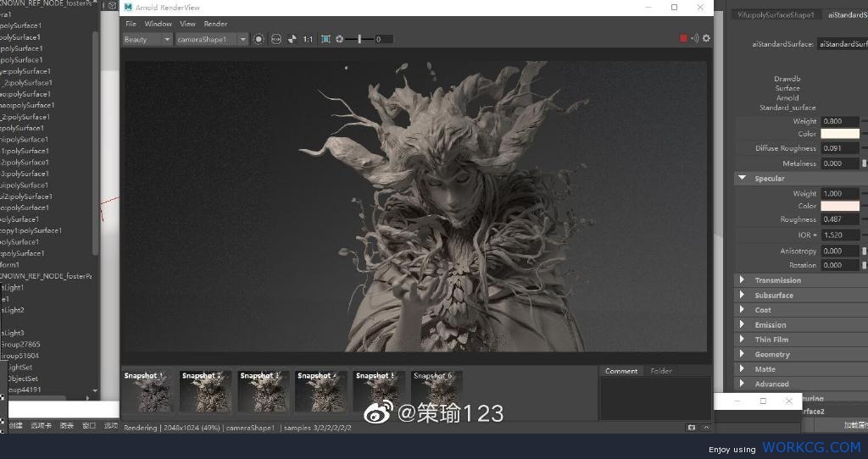This screenshot has height=459, width=868.
Task: Open RenderView settings gear
Action: (706, 38)
